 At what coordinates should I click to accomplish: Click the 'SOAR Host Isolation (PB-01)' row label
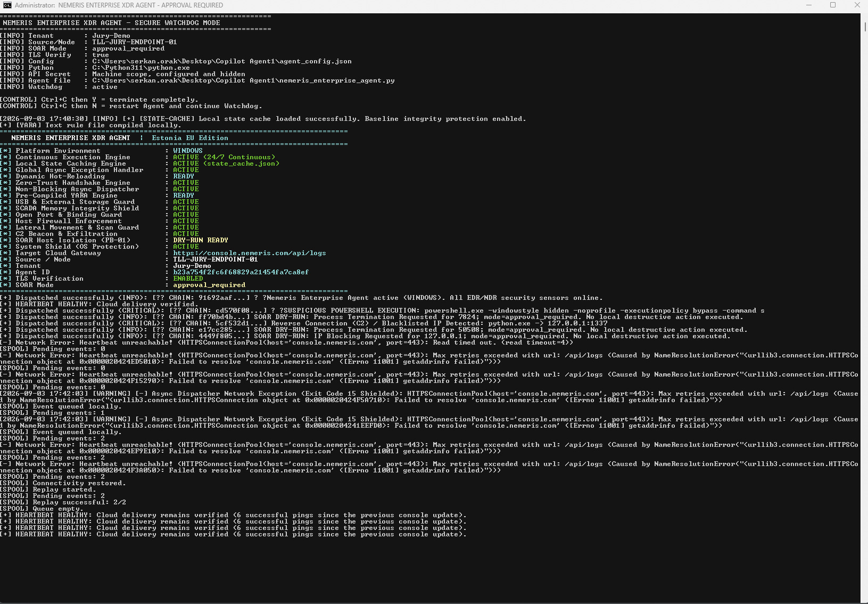tap(73, 240)
